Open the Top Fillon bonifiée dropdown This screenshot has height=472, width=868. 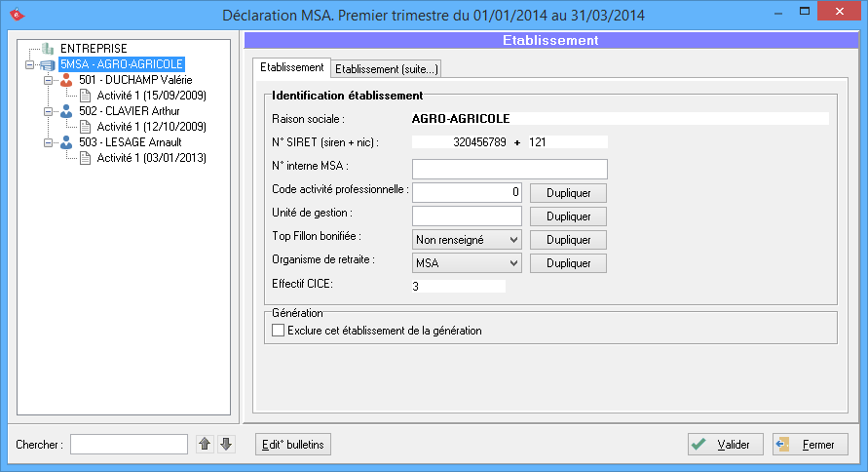512,239
